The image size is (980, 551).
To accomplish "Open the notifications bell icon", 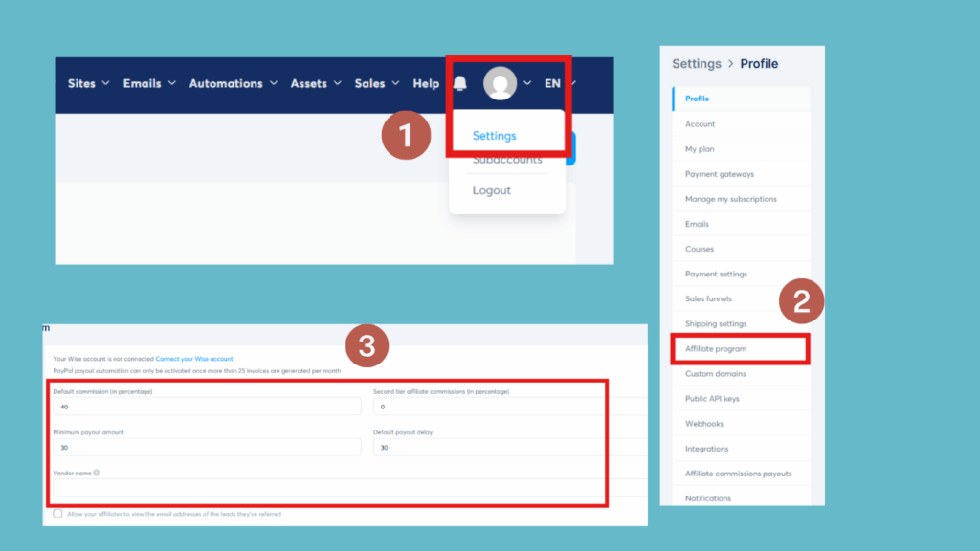I will tap(460, 83).
